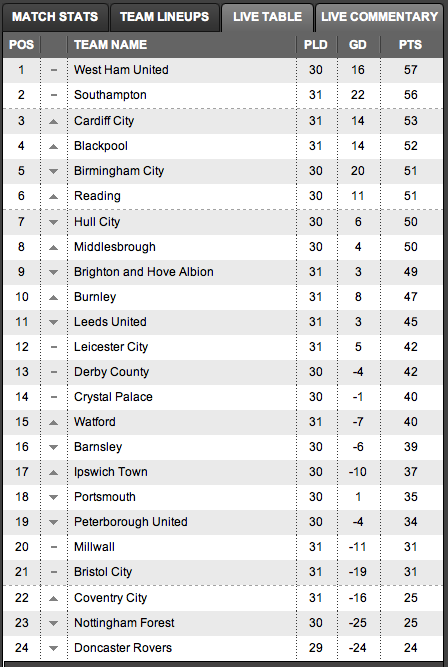This screenshot has height=667, width=448.
Task: Click the up arrow beside Reading
Action: [53, 197]
